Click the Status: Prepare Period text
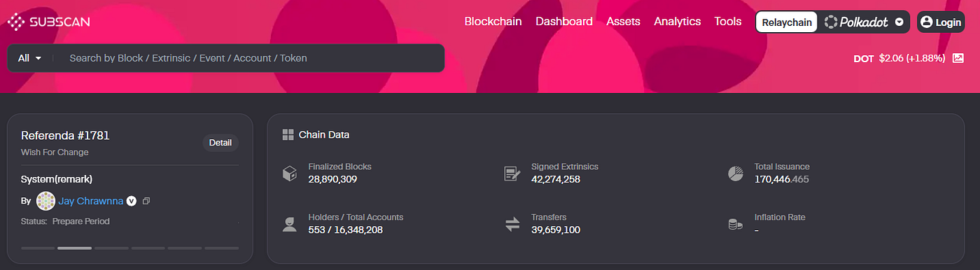The width and height of the screenshot is (980, 270). (x=65, y=221)
